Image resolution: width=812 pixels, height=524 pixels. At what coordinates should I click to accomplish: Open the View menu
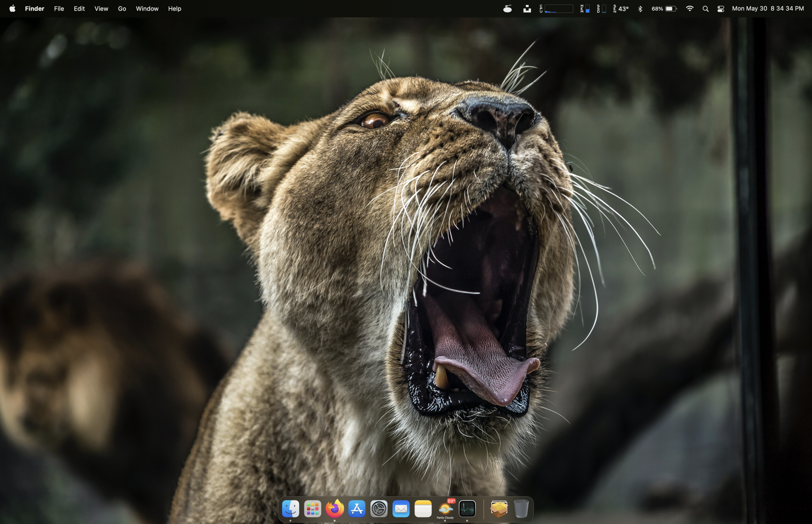pos(101,9)
